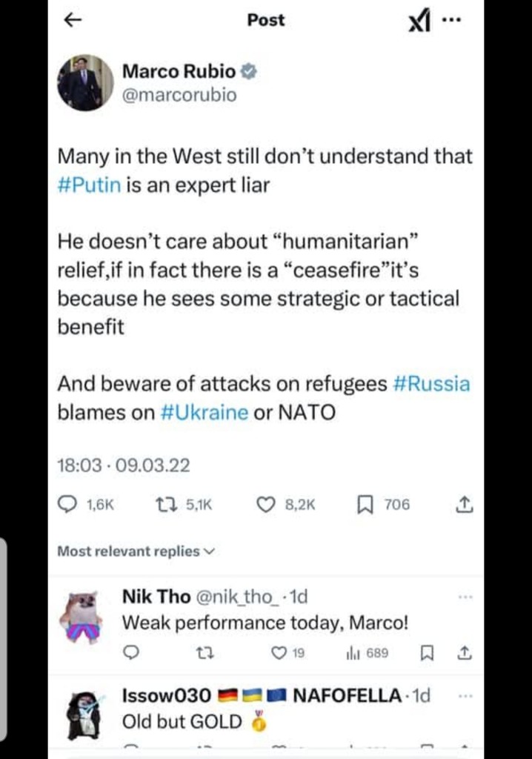532x759 pixels.
Task: Open Marco Rubio's profile picture
Action: 85,82
